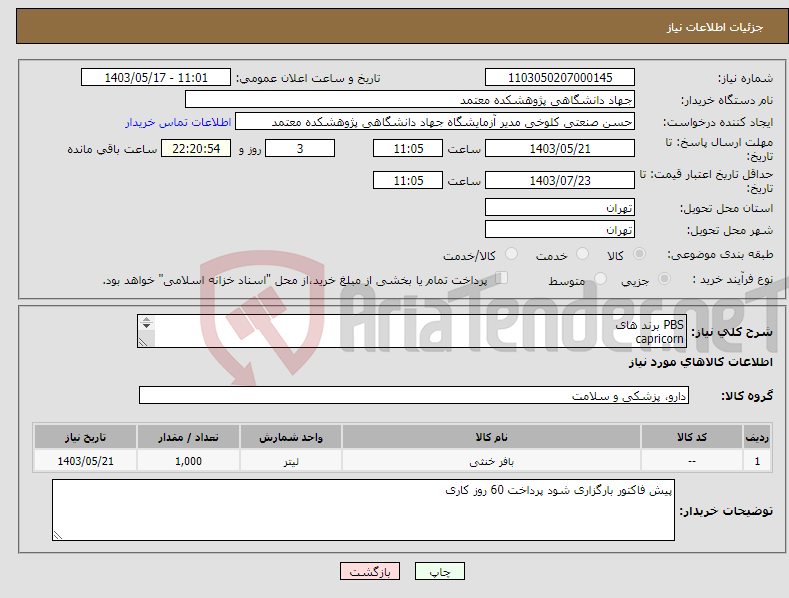Click scroll up arrow in description box

coord(146,319)
